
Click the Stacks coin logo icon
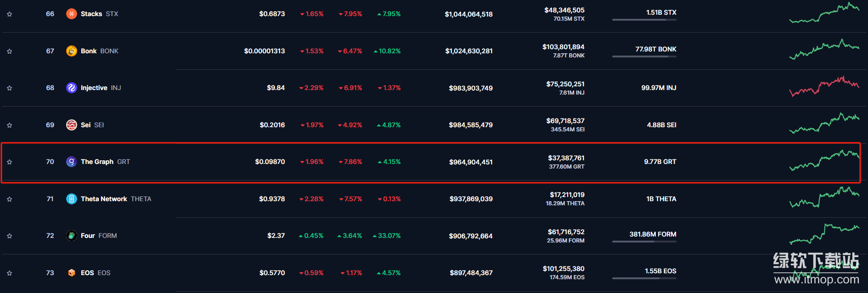click(x=71, y=14)
